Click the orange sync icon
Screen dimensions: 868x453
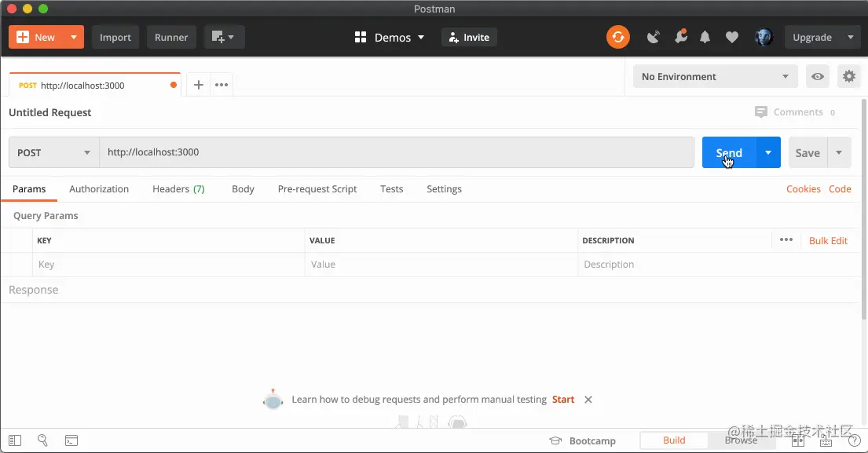pyautogui.click(x=617, y=37)
